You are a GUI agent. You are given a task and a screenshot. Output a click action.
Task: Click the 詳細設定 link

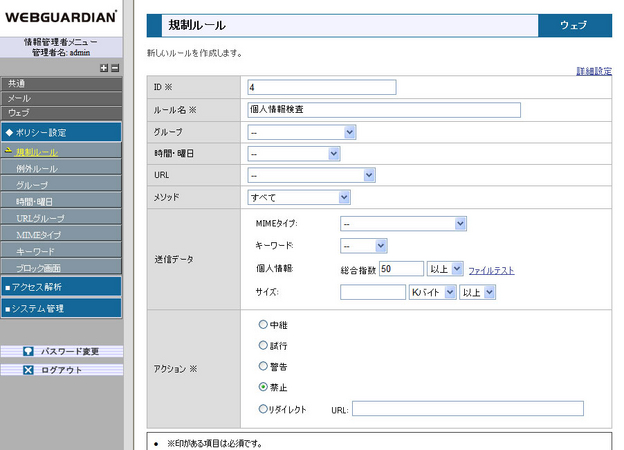pyautogui.click(x=594, y=71)
